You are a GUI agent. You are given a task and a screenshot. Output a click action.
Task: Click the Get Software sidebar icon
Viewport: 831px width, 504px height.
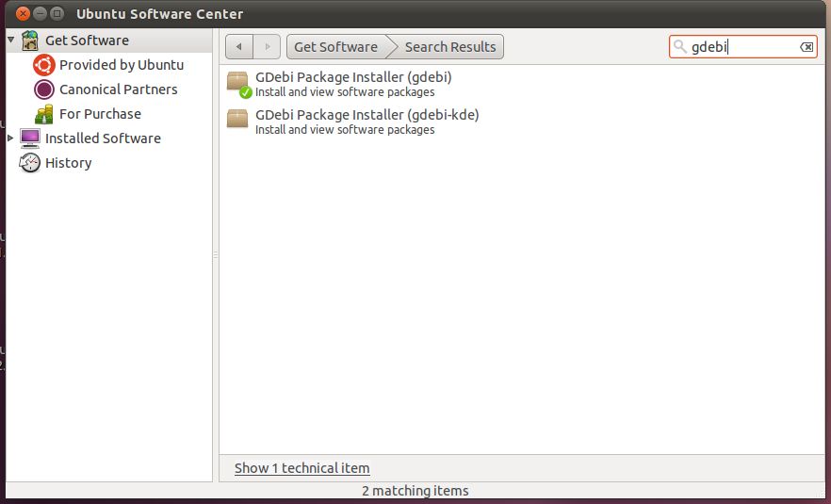point(30,41)
